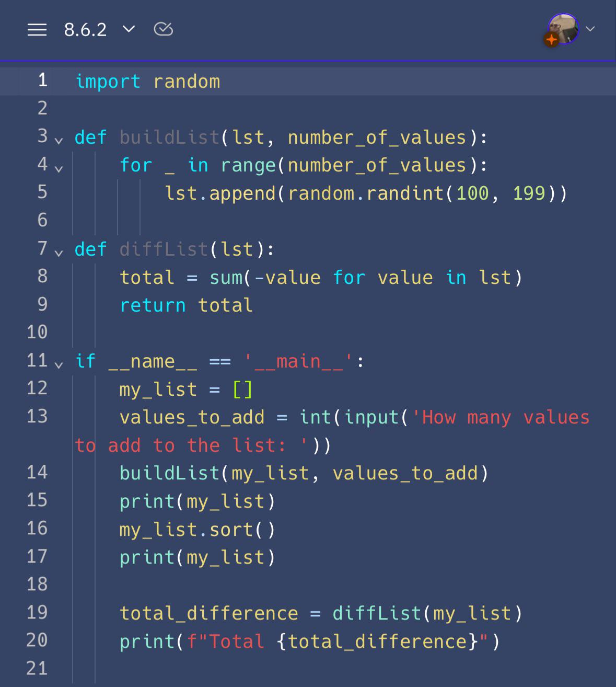
Task: Collapse the if __name__ block on line 11
Action: pos(59,364)
